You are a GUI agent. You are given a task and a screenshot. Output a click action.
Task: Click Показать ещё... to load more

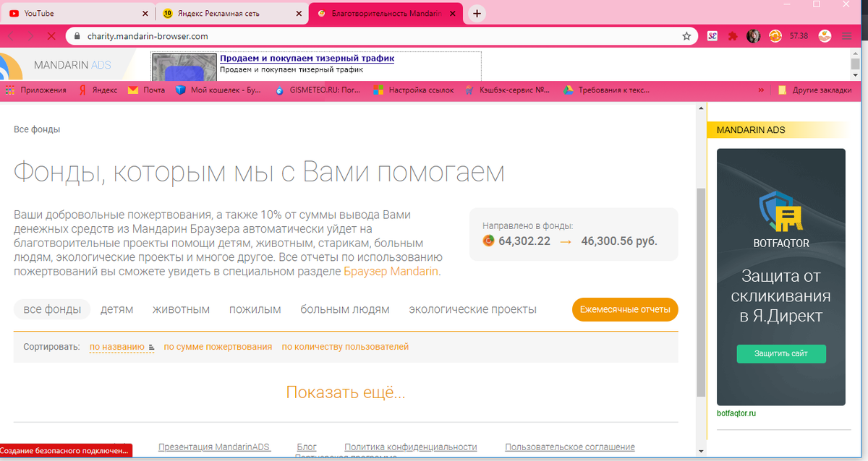click(346, 392)
